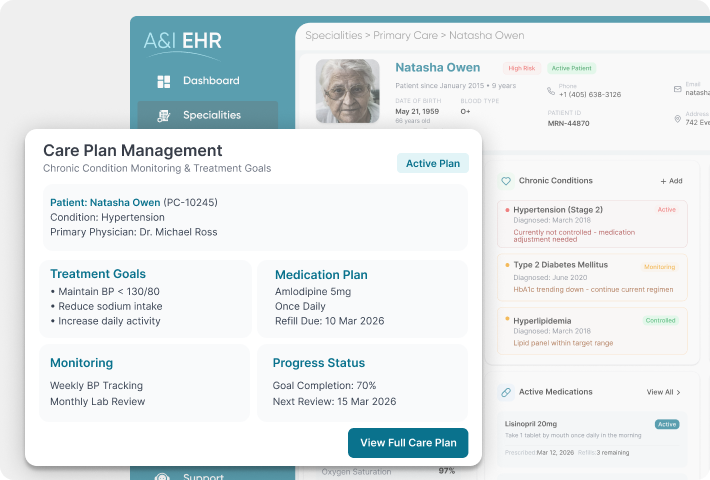Click the Monitoring card heading
Image resolution: width=710 pixels, height=480 pixels.
point(82,363)
